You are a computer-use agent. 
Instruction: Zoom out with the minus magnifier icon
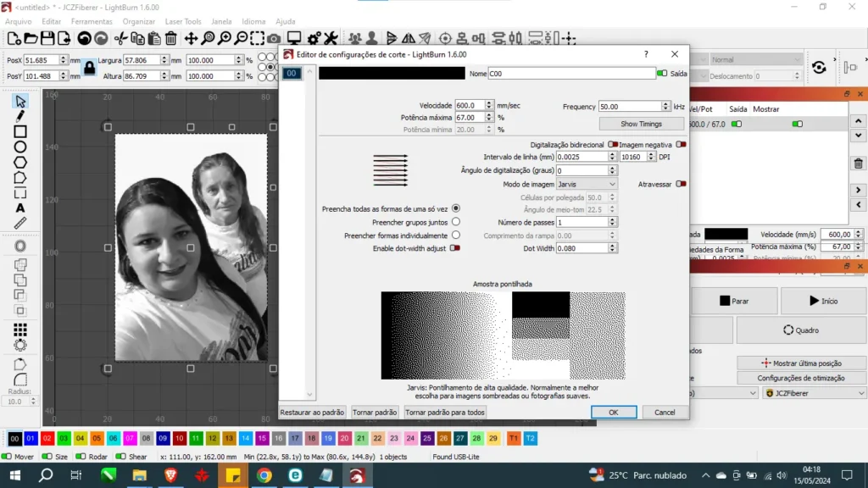point(242,38)
